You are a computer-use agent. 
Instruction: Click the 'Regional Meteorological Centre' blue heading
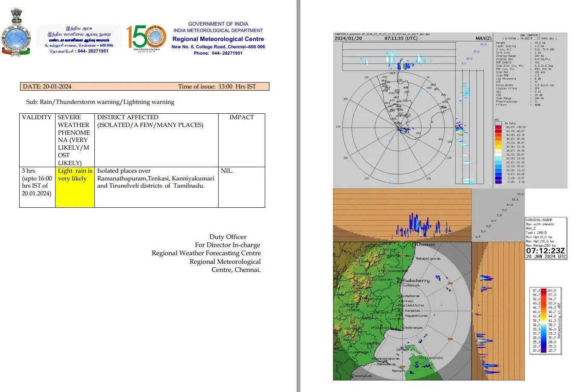click(x=218, y=39)
